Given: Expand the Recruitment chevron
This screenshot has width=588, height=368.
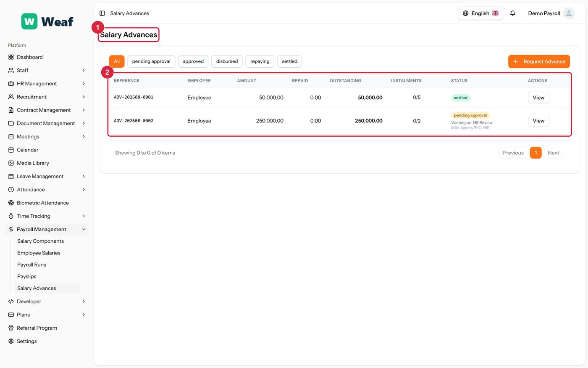Looking at the screenshot, I should 84,97.
